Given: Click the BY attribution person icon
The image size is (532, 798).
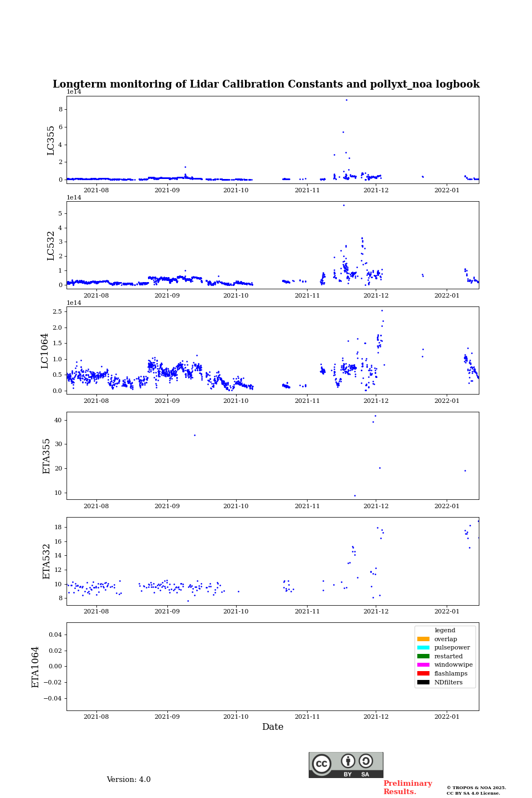Looking at the screenshot, I should (348, 761).
